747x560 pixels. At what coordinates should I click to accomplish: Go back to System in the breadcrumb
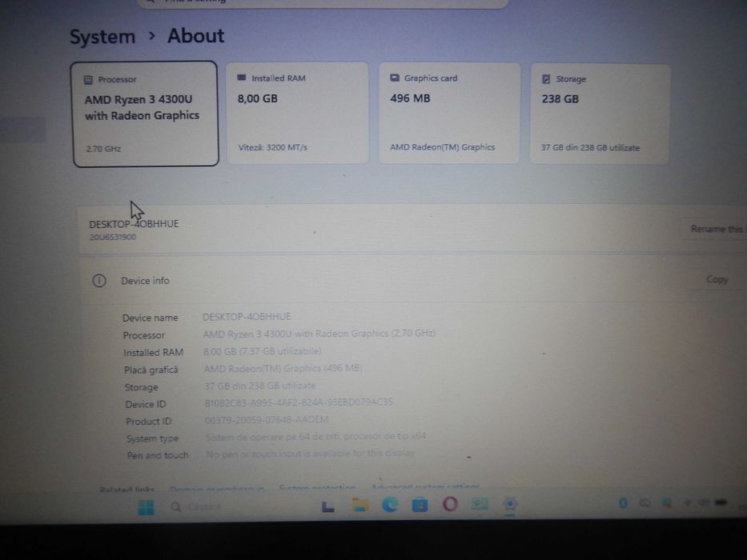(102, 37)
